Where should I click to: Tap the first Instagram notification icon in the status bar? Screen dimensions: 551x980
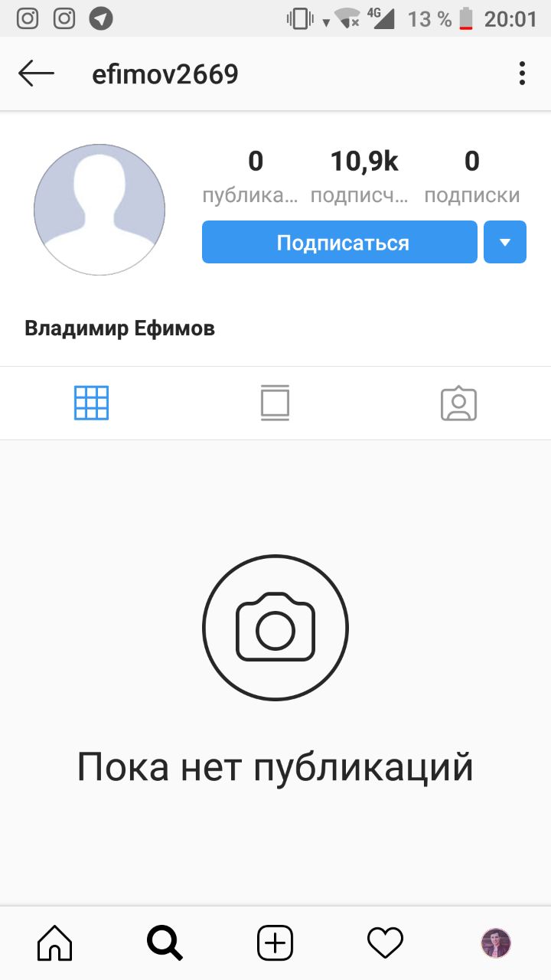coord(28,18)
